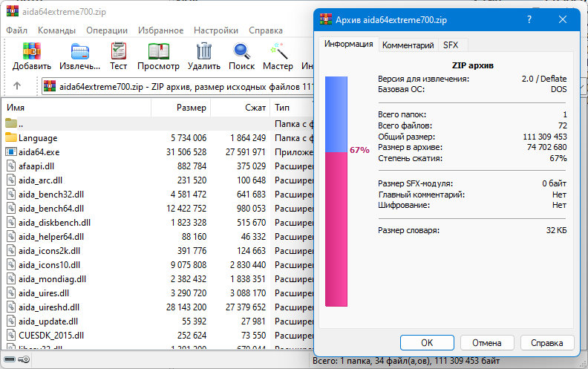
Task: Switch to the Информация tab
Action: coord(349,44)
